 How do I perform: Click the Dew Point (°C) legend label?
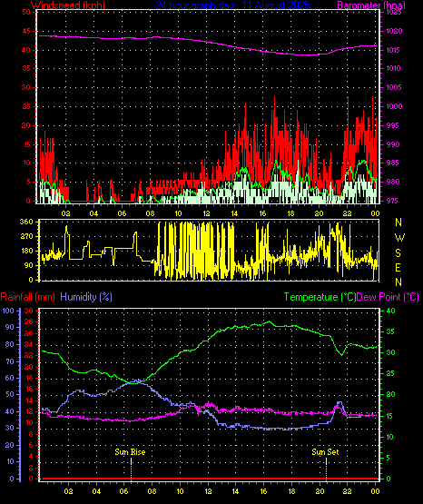click(x=388, y=297)
